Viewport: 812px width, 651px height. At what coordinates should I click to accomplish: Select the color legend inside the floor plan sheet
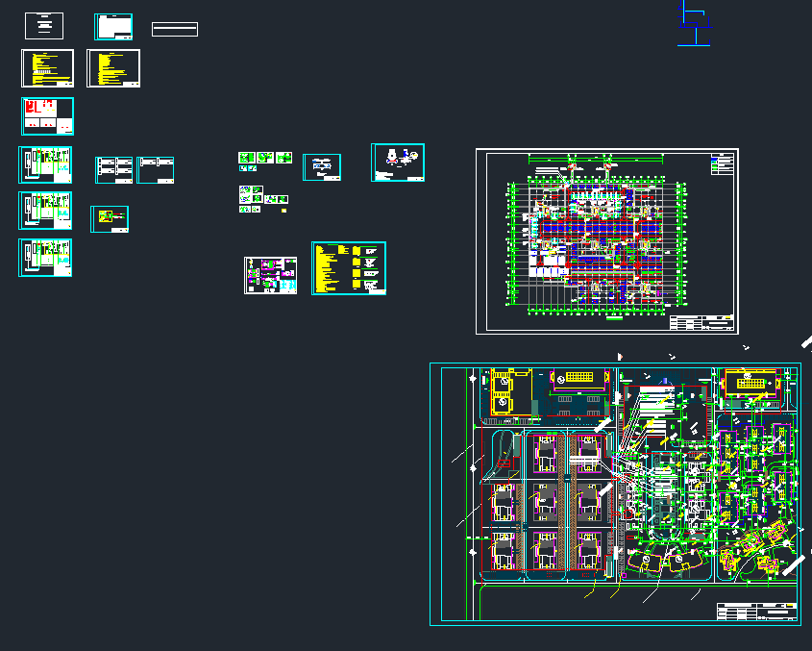(x=721, y=163)
